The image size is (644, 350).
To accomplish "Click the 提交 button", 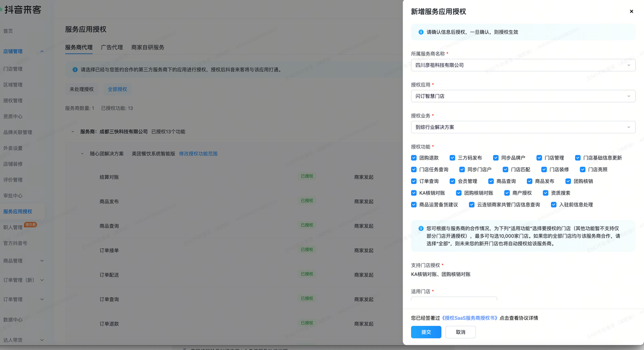I will (426, 332).
